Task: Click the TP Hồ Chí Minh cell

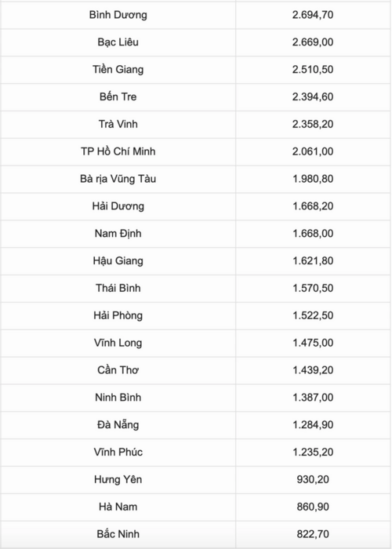Action: pos(118,151)
